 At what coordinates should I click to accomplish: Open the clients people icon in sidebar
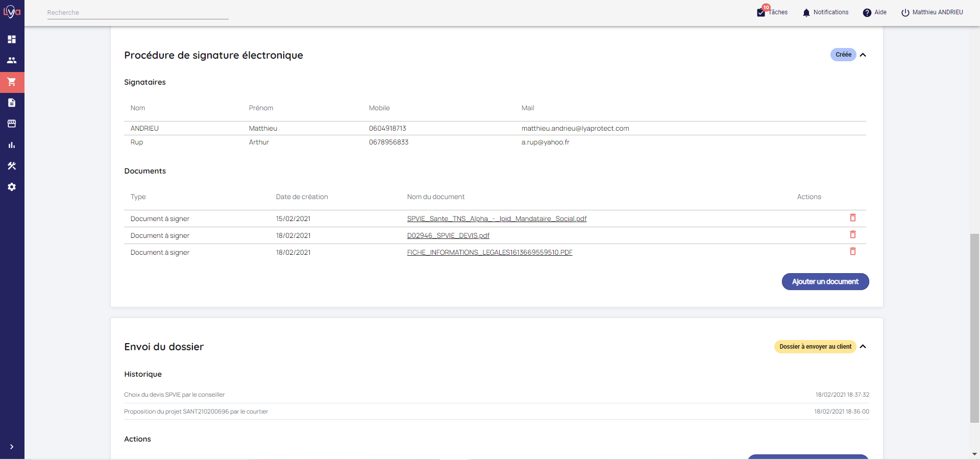[12, 60]
